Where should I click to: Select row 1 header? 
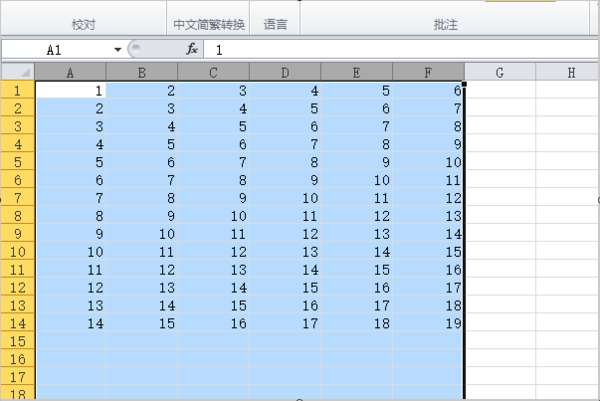[18, 90]
